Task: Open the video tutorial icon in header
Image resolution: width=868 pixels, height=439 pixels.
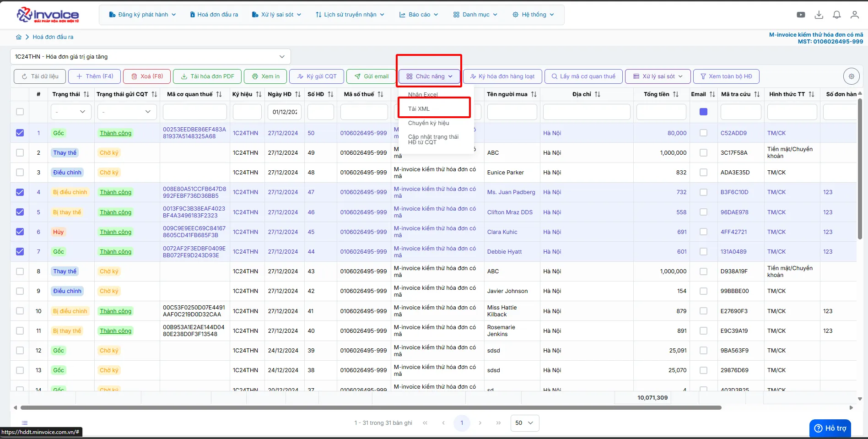Action: [x=801, y=15]
